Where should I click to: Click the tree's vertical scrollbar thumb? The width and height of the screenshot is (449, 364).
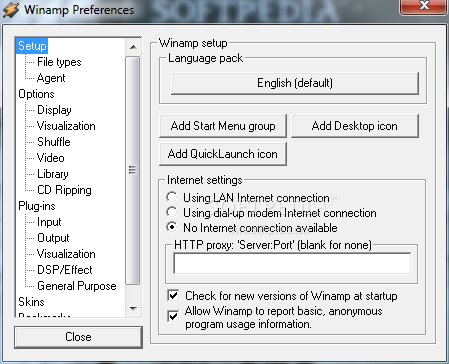pos(133,170)
